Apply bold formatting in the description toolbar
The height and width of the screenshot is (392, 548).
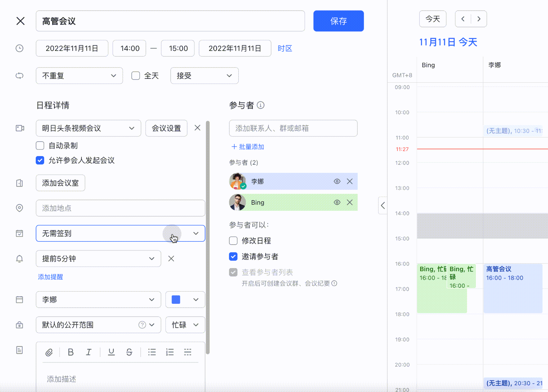(71, 352)
